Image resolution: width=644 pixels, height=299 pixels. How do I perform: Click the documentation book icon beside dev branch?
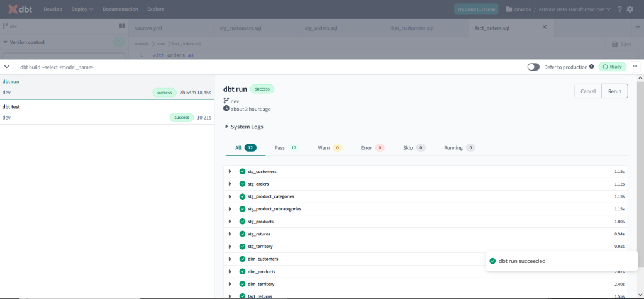(x=123, y=26)
